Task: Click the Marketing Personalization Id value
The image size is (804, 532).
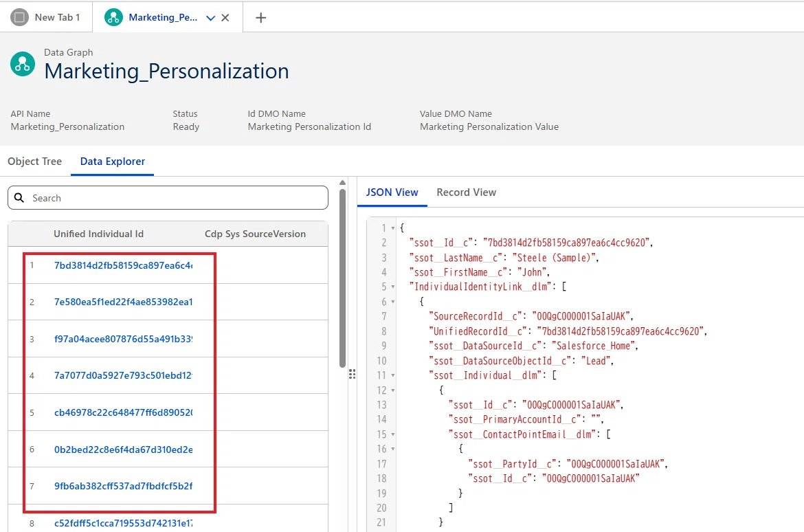Action: [x=309, y=126]
